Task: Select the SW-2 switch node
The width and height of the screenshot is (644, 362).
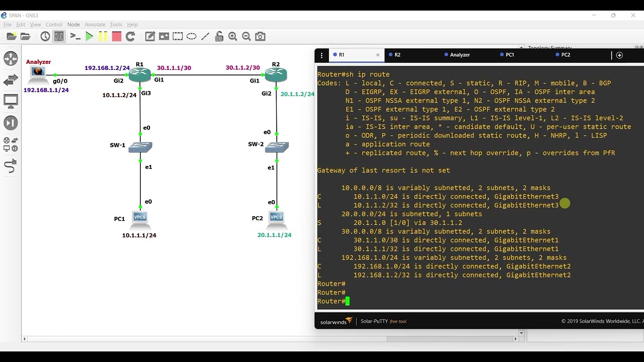Action: point(276,147)
